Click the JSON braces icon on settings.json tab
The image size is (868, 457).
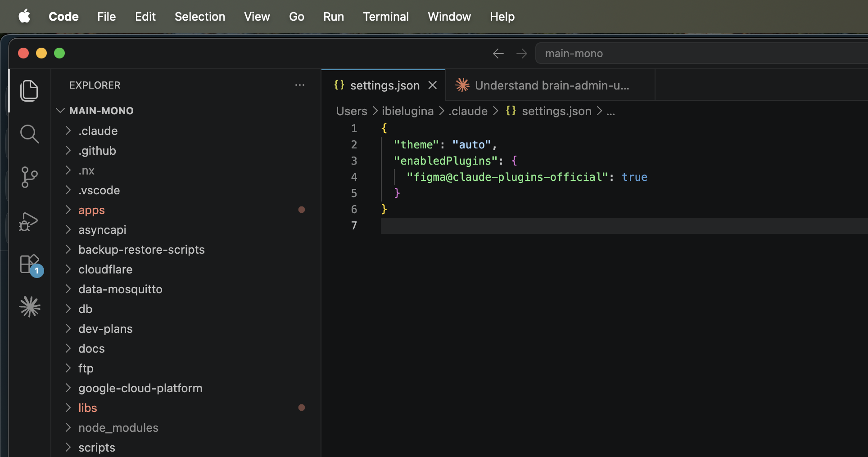coord(339,85)
